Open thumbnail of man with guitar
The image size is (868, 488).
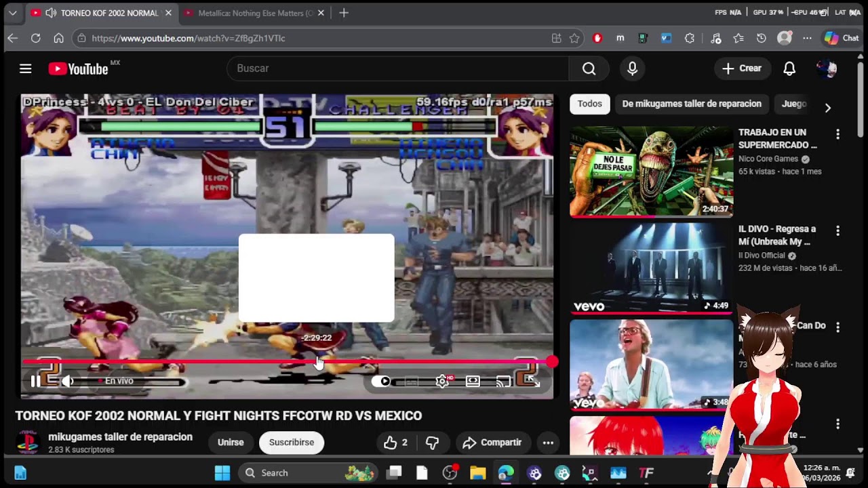click(x=651, y=365)
